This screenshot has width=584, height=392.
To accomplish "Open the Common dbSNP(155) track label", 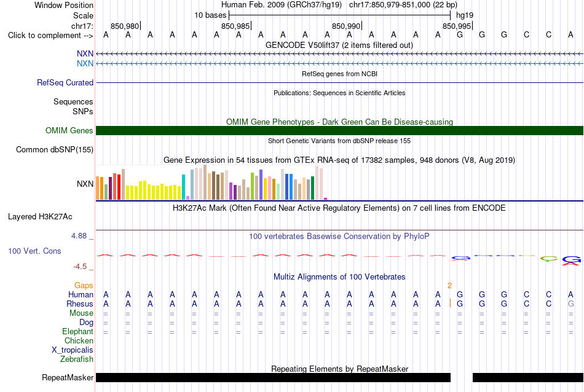I will coord(55,150).
